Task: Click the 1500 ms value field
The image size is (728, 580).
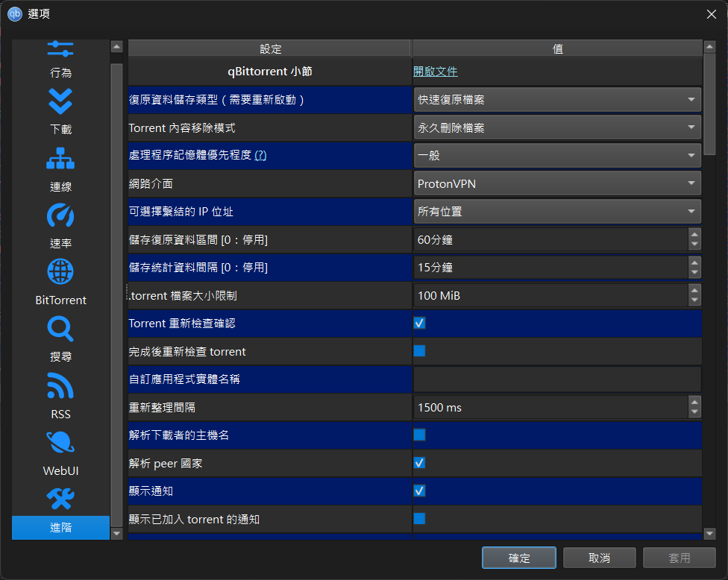Action: point(550,407)
